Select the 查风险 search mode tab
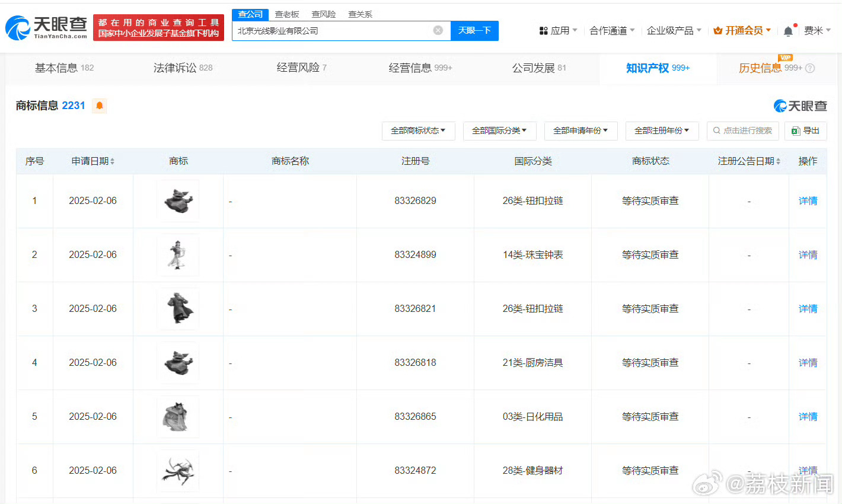Image resolution: width=842 pixels, height=504 pixels. pyautogui.click(x=324, y=14)
